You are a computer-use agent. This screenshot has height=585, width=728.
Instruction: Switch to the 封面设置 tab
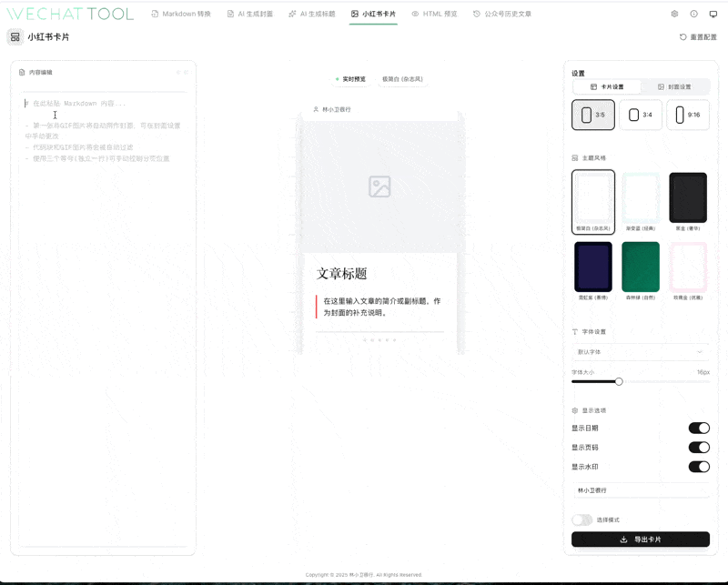coord(674,86)
